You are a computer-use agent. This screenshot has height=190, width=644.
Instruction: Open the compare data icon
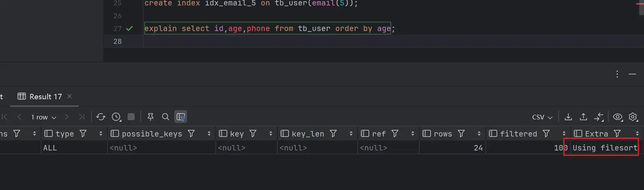coord(599,117)
